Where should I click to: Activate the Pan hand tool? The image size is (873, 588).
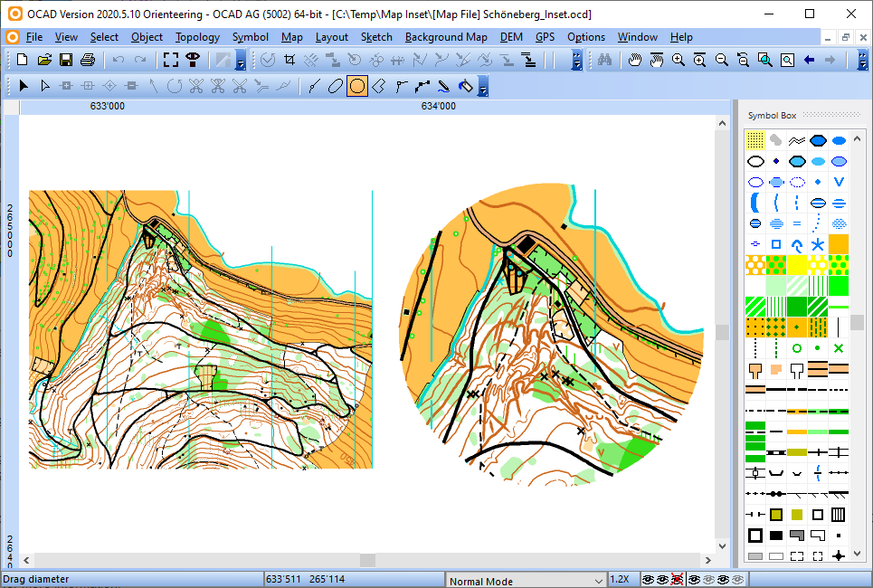tap(635, 60)
